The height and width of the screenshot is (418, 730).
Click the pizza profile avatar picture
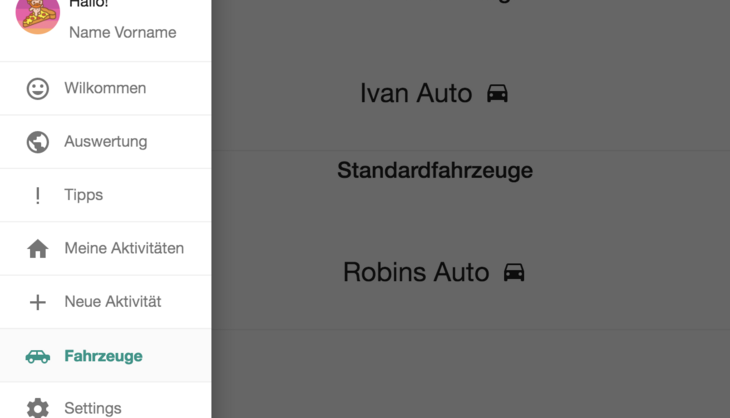[x=38, y=14]
